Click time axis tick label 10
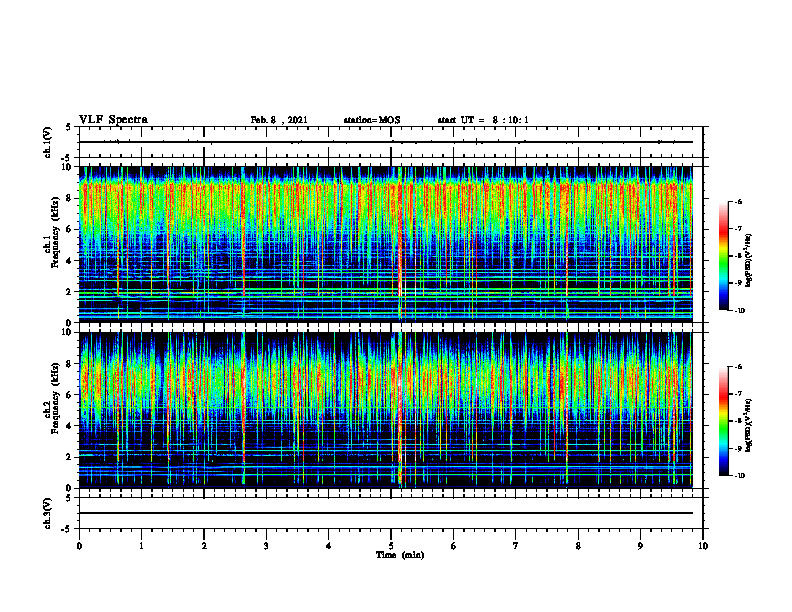The height and width of the screenshot is (612, 792). 703,546
